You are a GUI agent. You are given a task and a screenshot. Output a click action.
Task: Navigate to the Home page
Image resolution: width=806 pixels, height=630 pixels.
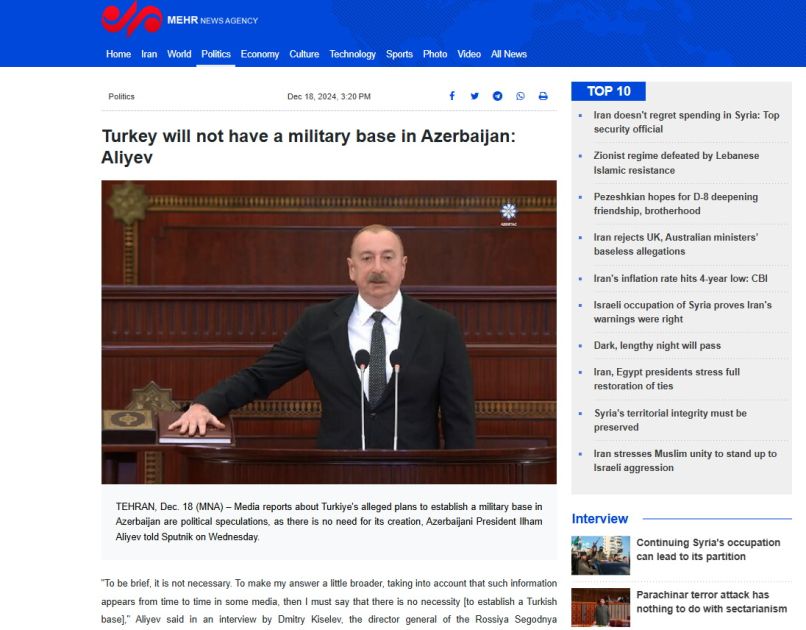tap(118, 54)
